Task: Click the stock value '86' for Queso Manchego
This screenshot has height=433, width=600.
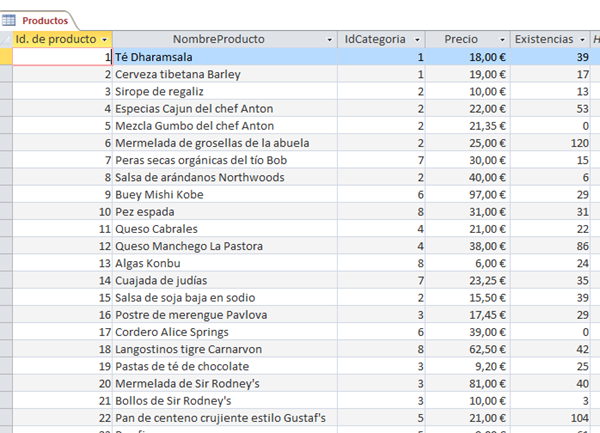Action: (550, 246)
